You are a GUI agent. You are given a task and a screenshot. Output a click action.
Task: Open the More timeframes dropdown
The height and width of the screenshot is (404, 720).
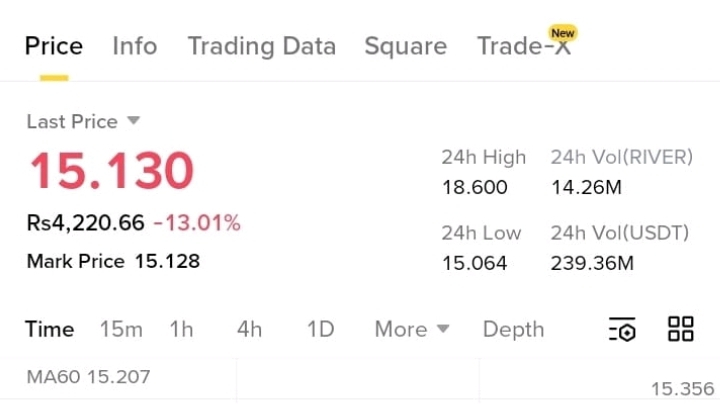click(x=412, y=329)
